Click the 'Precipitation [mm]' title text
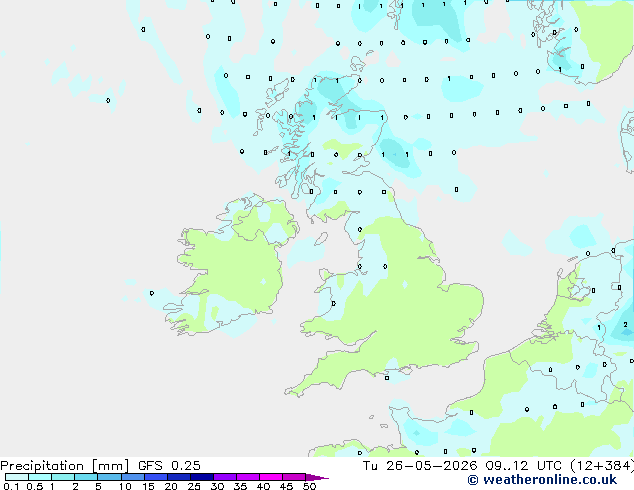 [64, 466]
